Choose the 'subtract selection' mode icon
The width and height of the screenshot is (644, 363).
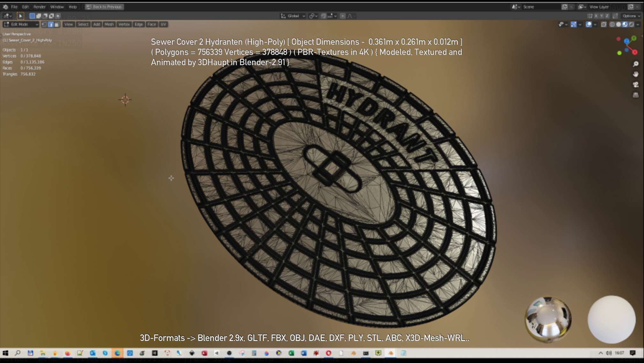[45, 16]
